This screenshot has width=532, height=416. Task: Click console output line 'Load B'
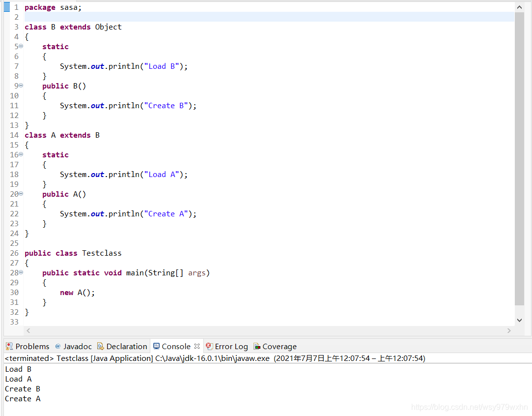(18, 369)
